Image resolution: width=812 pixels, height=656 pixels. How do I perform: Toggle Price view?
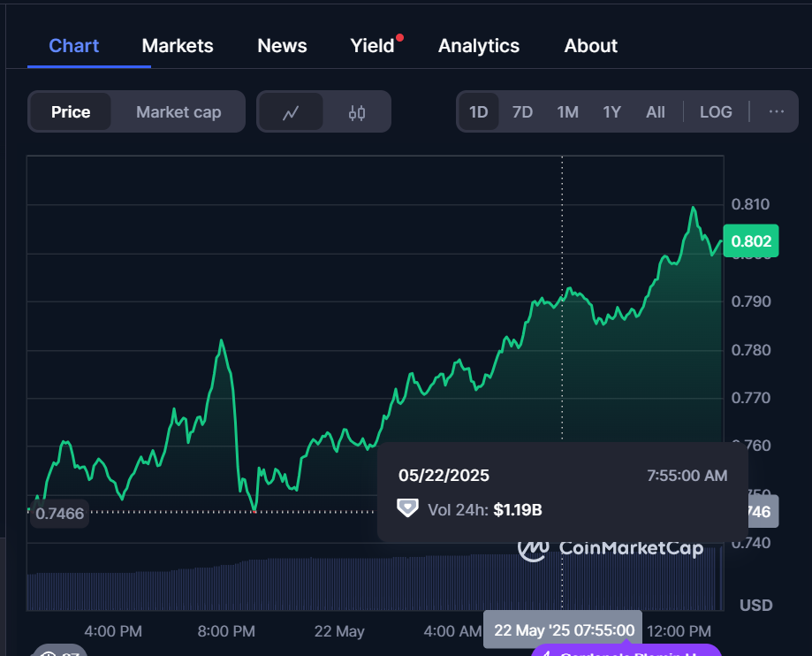(x=71, y=112)
